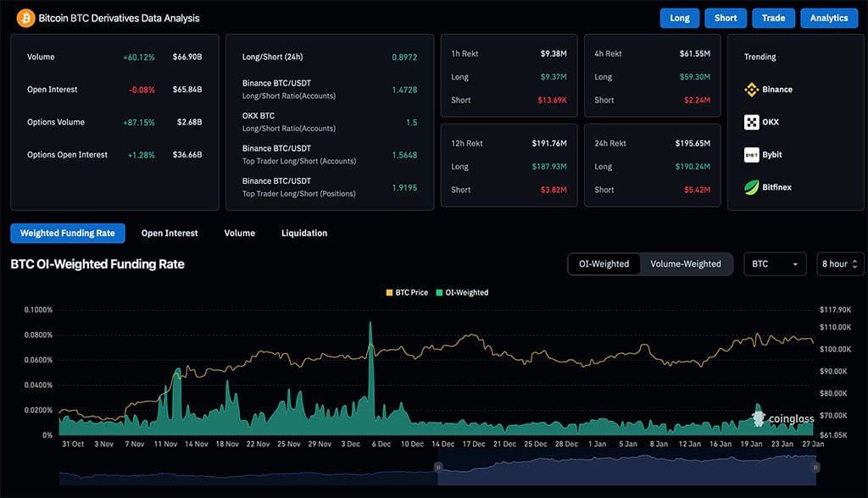Click the left handle of the timeline range slider

438,466
